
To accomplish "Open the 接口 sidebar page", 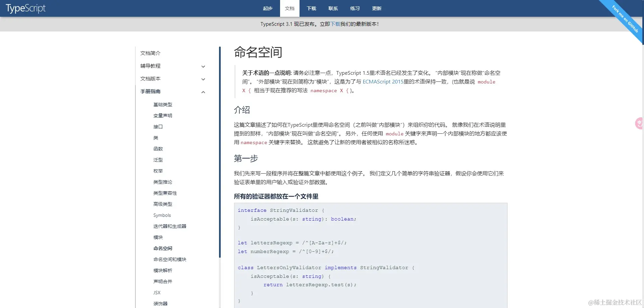I will 158,127.
